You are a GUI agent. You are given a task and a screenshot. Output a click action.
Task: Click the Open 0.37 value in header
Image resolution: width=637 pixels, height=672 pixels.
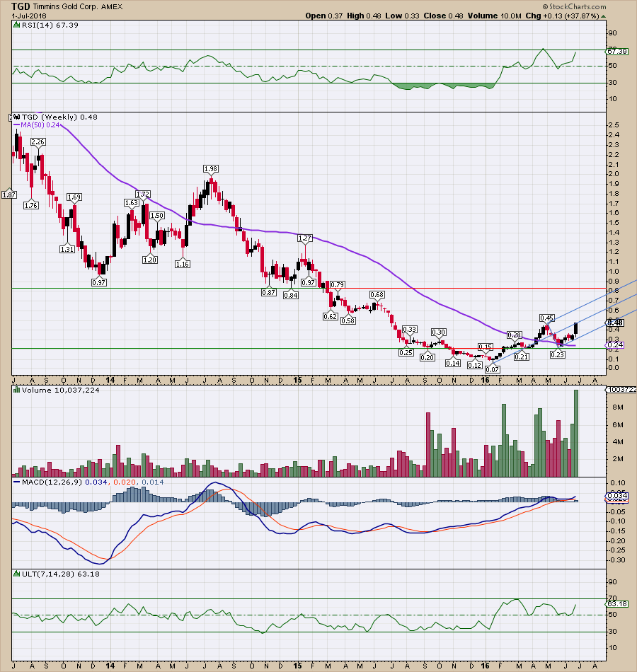pos(324,16)
